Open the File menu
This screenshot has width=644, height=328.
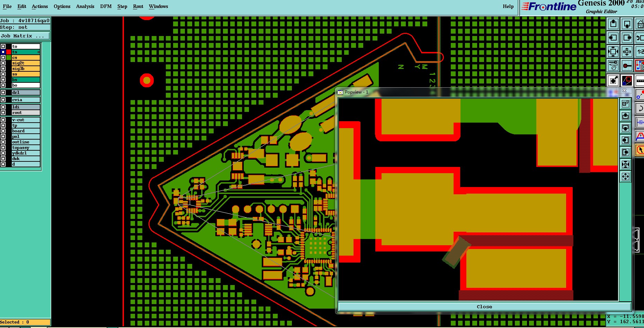[x=7, y=6]
